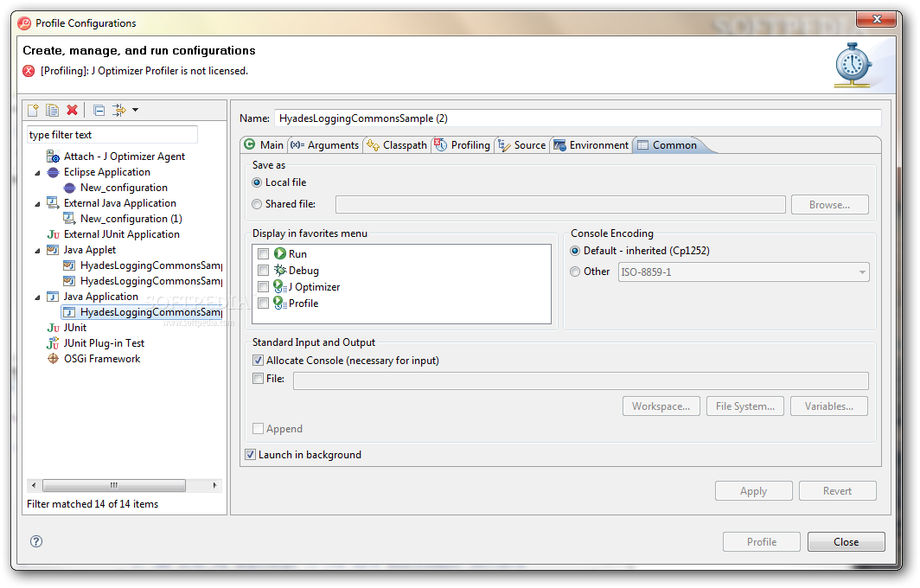Image resolution: width=920 pixels, height=588 pixels.
Task: Click the type filter text field
Action: pos(112,135)
